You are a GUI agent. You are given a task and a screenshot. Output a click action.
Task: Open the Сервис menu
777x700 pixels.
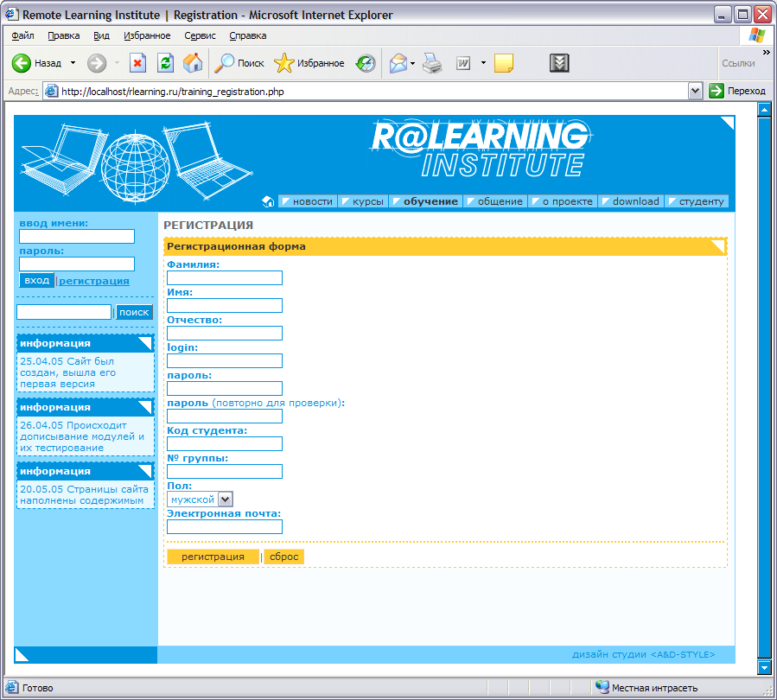pyautogui.click(x=200, y=35)
